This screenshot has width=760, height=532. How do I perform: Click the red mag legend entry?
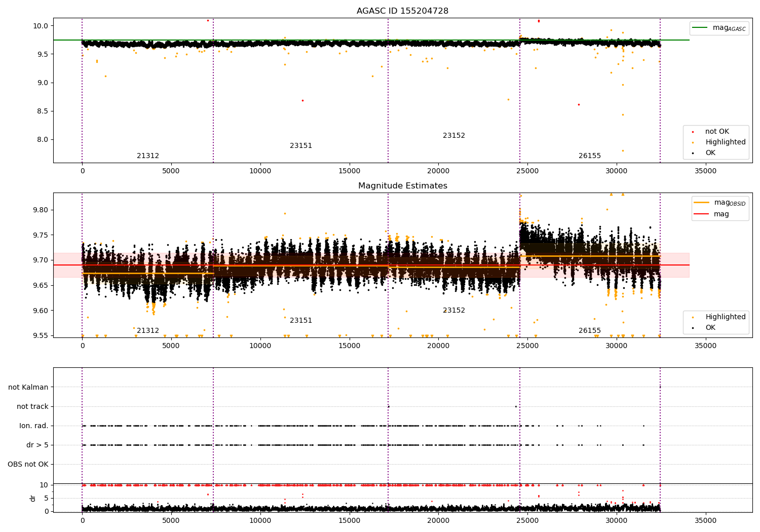click(711, 214)
